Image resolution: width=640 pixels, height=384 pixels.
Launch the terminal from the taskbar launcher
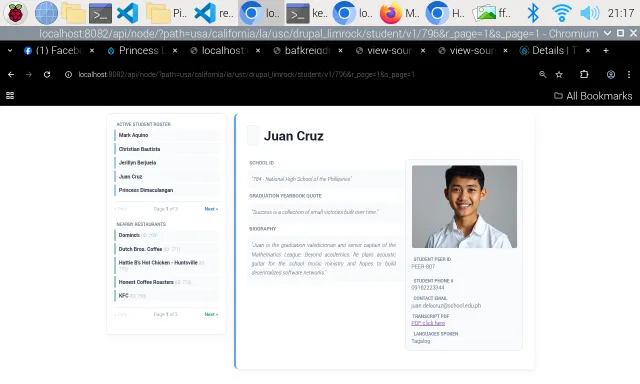click(x=100, y=13)
